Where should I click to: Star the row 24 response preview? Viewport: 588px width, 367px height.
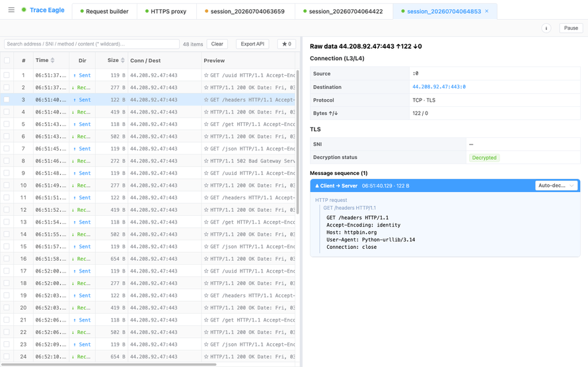[206, 357]
